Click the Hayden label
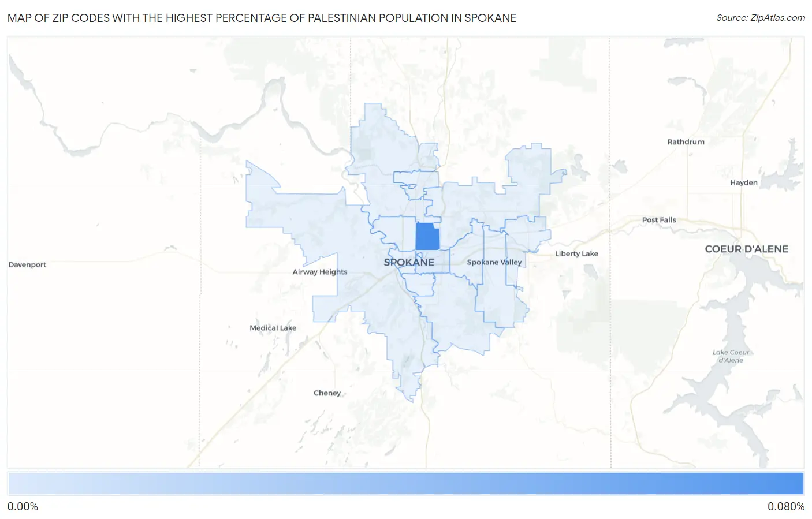Viewport: 812px width, 519px height. 744,182
